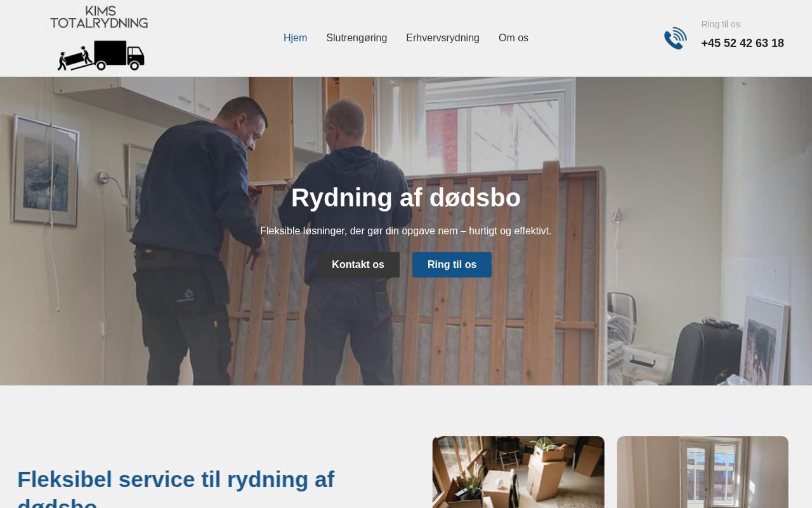Open the Hjem menu item
Screen dimensions: 812x508
click(x=295, y=38)
